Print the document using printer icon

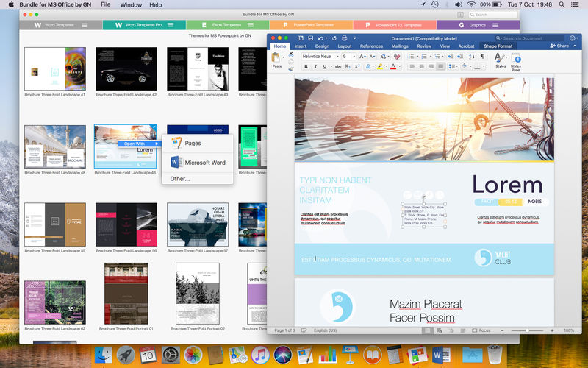(x=344, y=38)
